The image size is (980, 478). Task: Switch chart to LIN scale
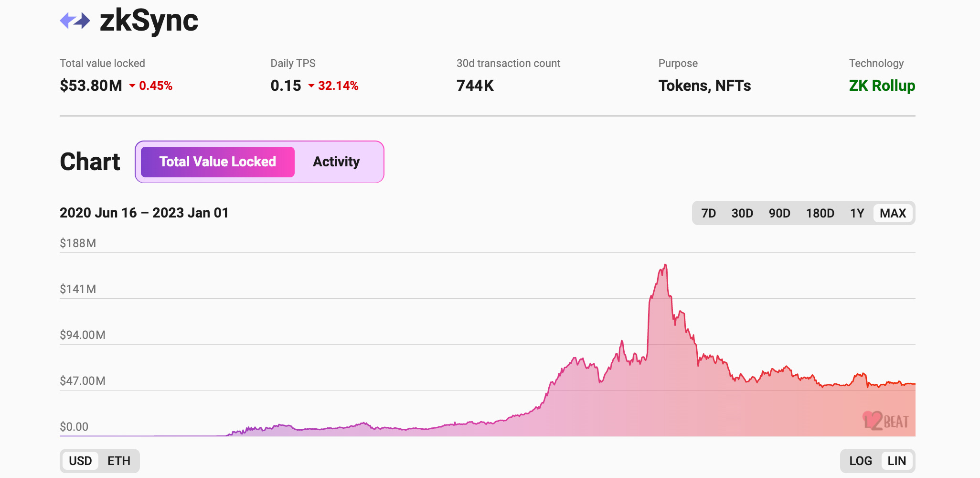pyautogui.click(x=897, y=461)
